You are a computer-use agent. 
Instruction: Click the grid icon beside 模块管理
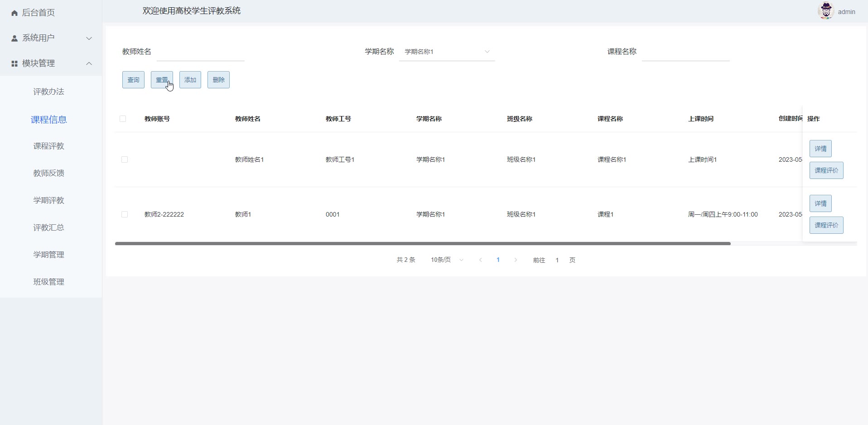14,64
